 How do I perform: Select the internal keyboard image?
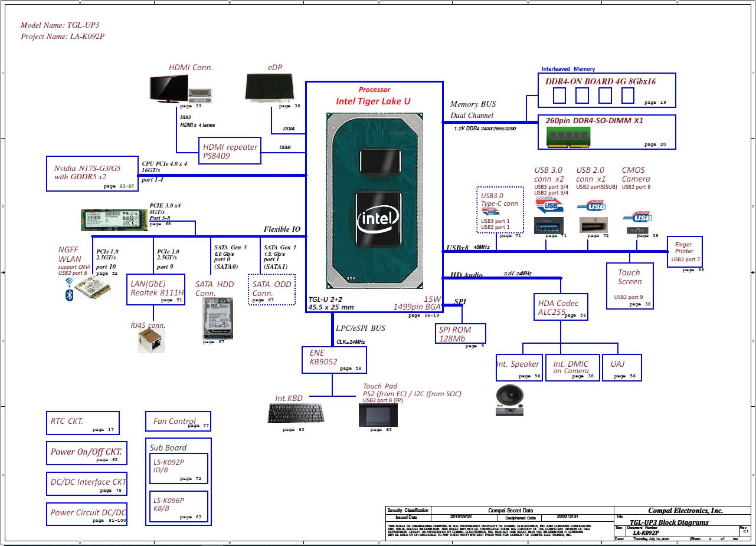[296, 413]
